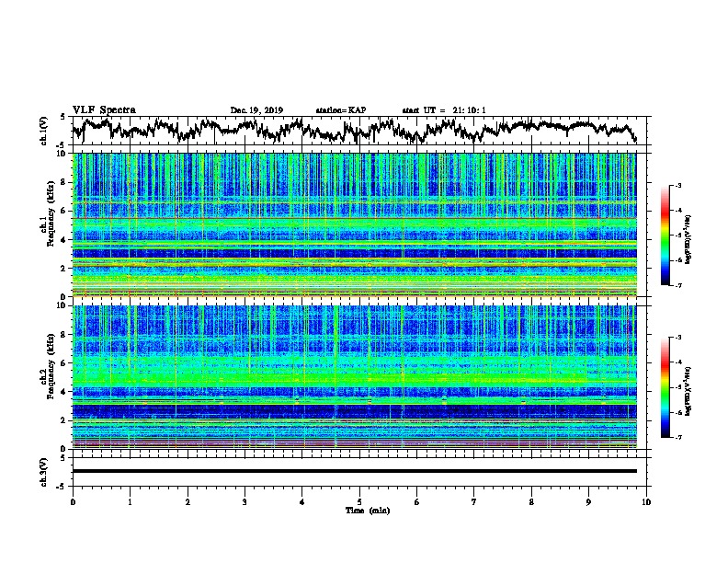Click the ch.2 spectrogram color scale bar
The width and height of the screenshot is (728, 563).
pos(665,387)
